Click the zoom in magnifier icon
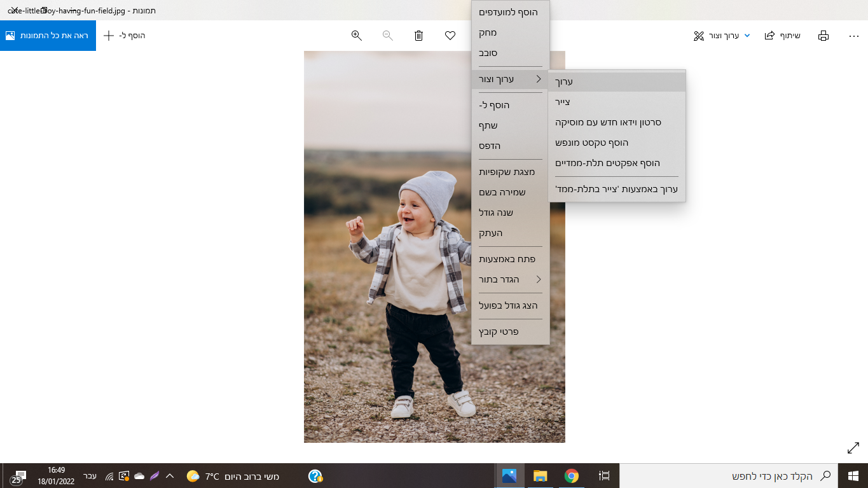868x488 pixels. point(357,36)
